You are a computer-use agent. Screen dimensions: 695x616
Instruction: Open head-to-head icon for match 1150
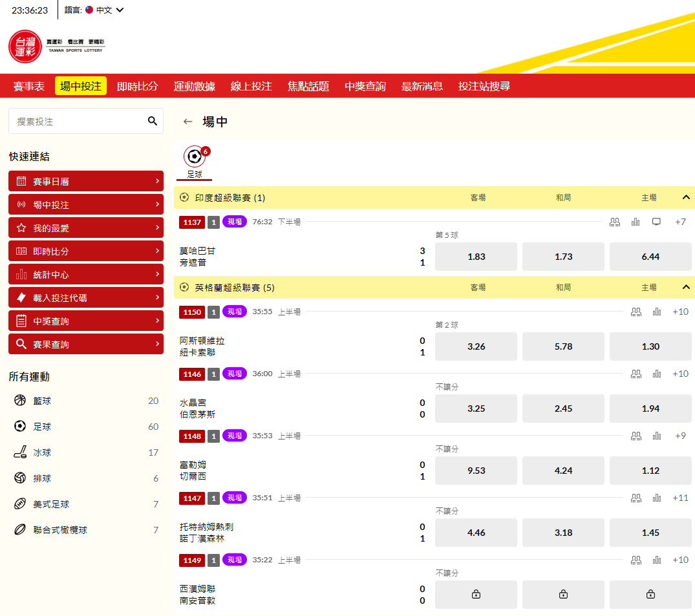[x=636, y=312]
